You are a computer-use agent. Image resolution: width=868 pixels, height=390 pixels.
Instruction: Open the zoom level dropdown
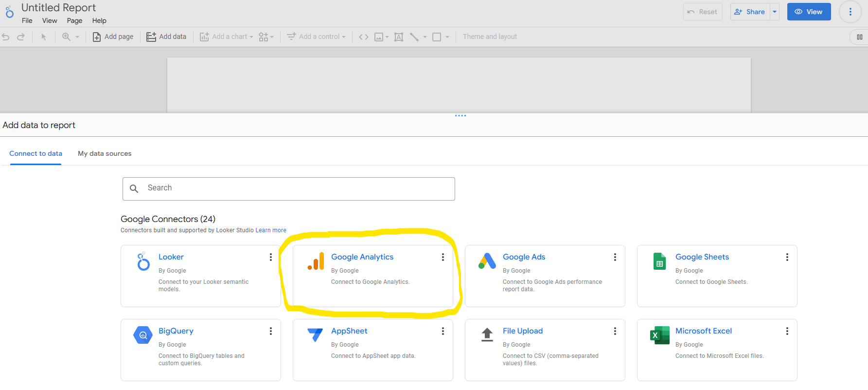[77, 37]
